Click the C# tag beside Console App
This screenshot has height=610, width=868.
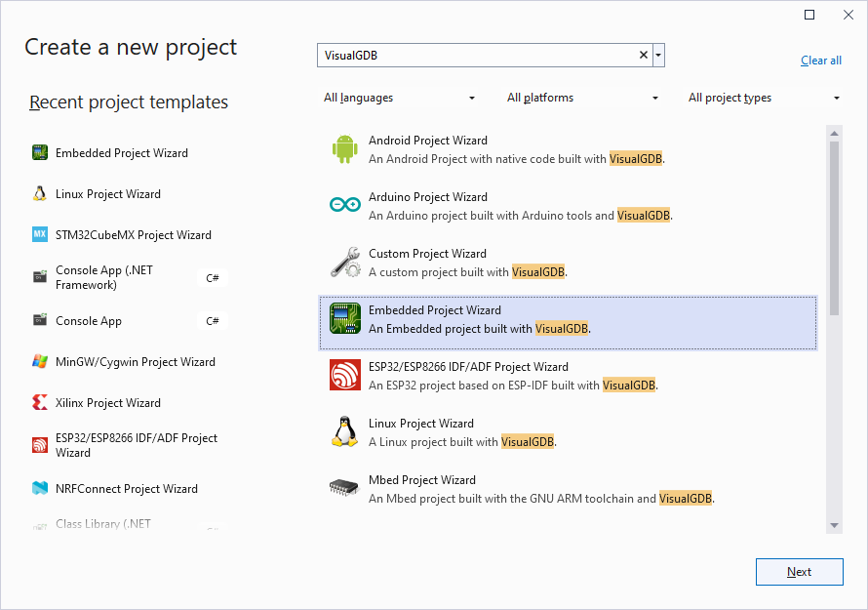click(213, 321)
